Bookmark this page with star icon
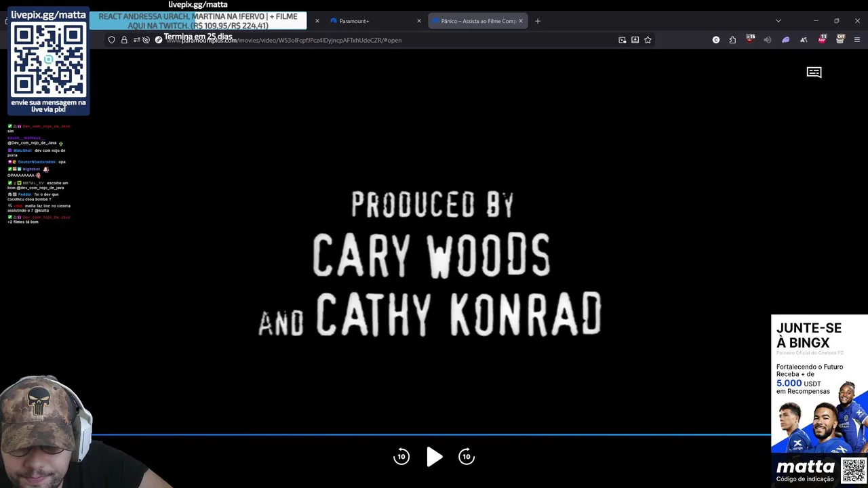The height and width of the screenshot is (488, 868). tap(648, 40)
